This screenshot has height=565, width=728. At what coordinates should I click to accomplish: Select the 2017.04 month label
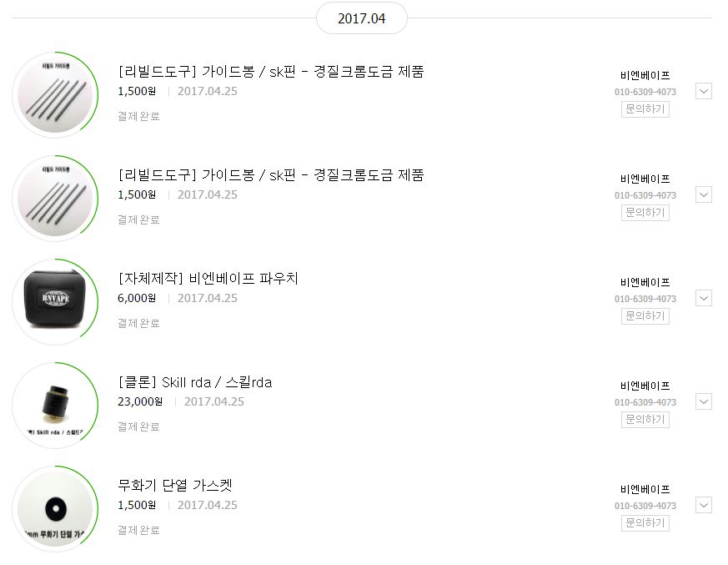point(361,18)
